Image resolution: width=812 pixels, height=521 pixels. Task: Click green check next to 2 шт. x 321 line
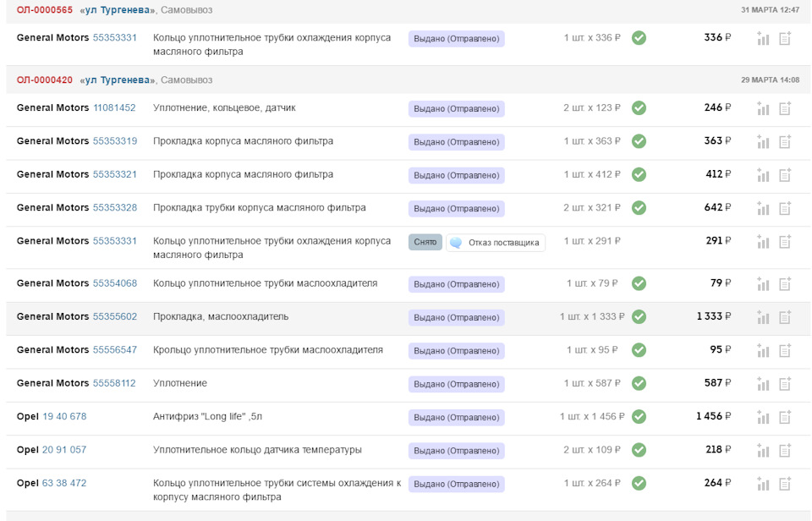click(x=639, y=207)
